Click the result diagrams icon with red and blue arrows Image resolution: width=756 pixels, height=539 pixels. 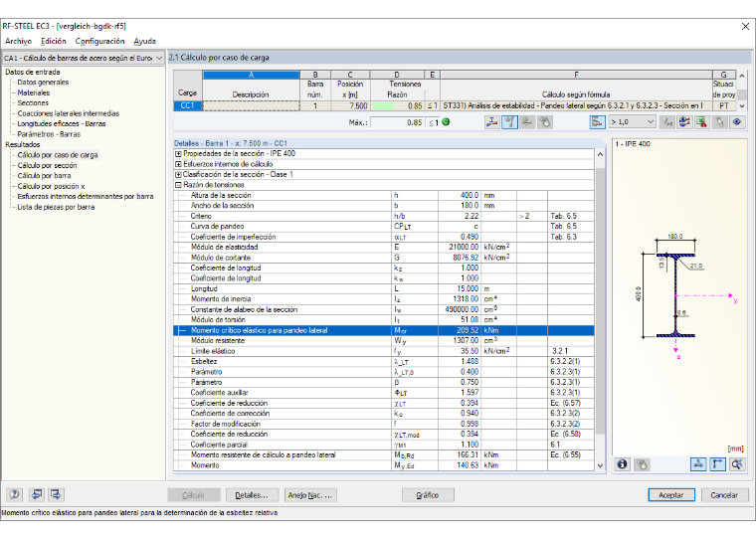(684, 122)
